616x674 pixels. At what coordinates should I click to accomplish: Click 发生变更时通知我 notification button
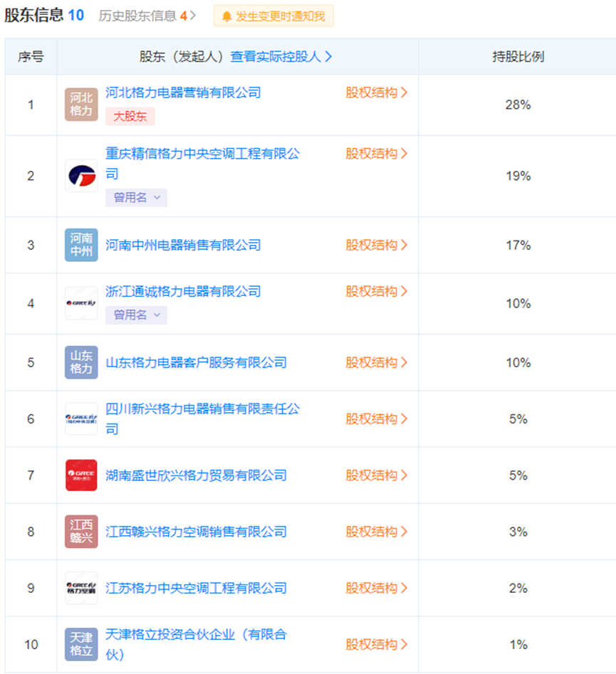point(273,16)
